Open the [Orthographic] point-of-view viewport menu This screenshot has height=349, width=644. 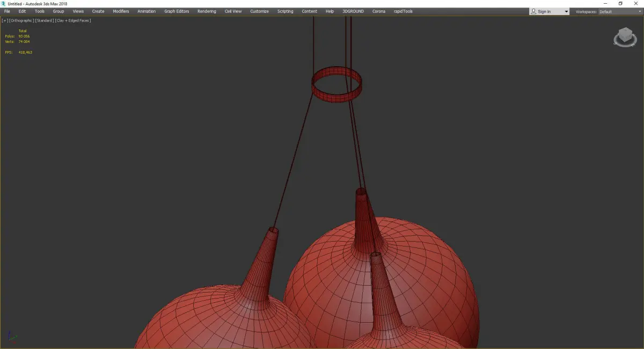(x=21, y=20)
